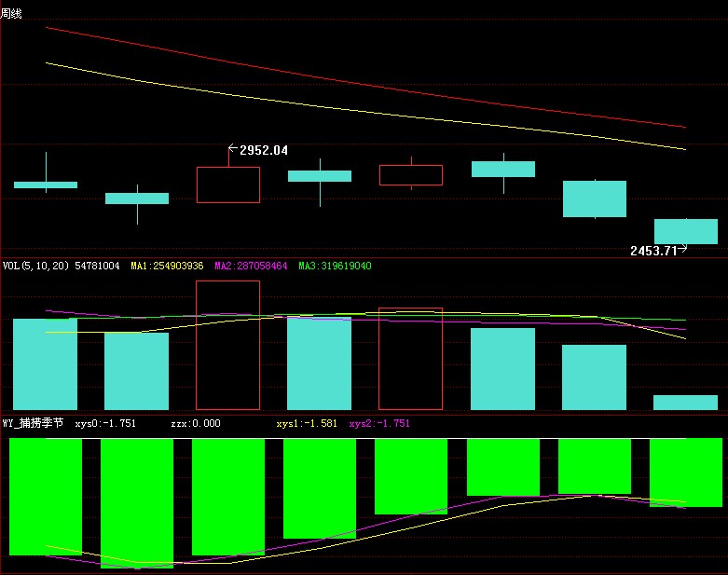
Task: Click the xys1:-1.581 value
Action: point(307,423)
